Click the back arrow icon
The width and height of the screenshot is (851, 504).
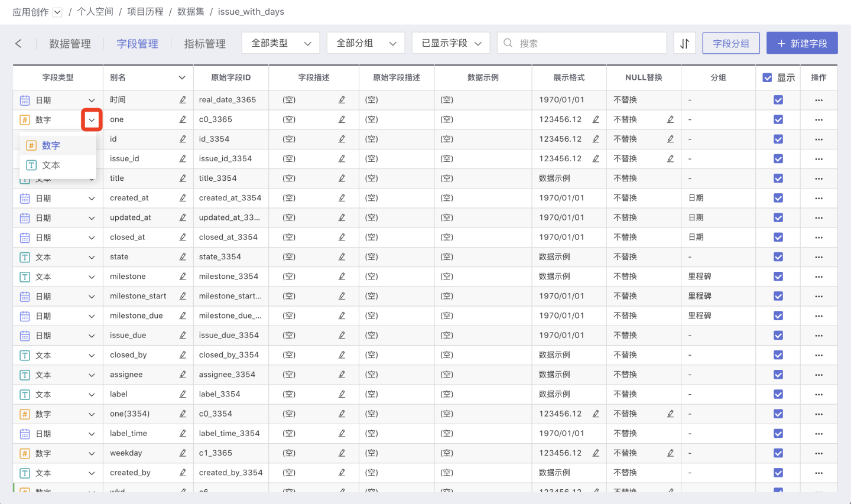[18, 44]
